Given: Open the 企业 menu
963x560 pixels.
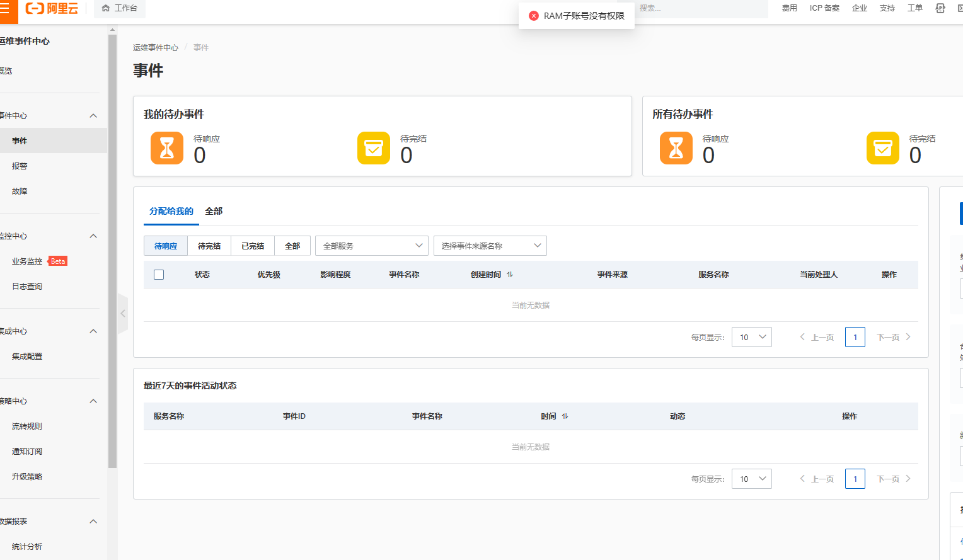Looking at the screenshot, I should click(x=860, y=8).
